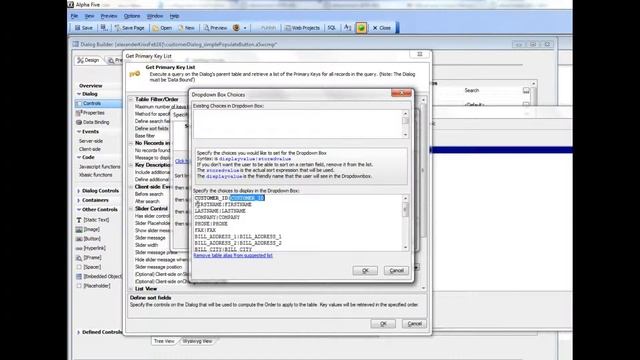This screenshot has height=360, width=640.
Task: Click the choices text area vertical scrollbar
Action: pos(405,222)
